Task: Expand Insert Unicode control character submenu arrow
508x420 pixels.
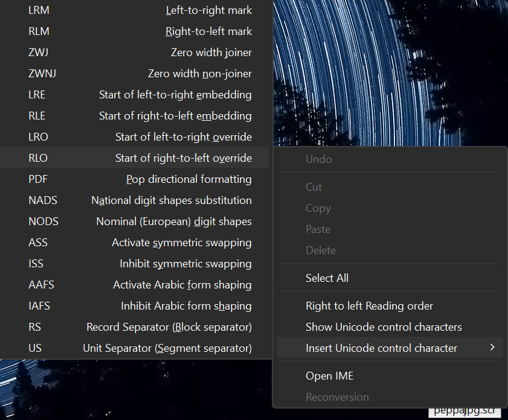Action: click(x=492, y=348)
